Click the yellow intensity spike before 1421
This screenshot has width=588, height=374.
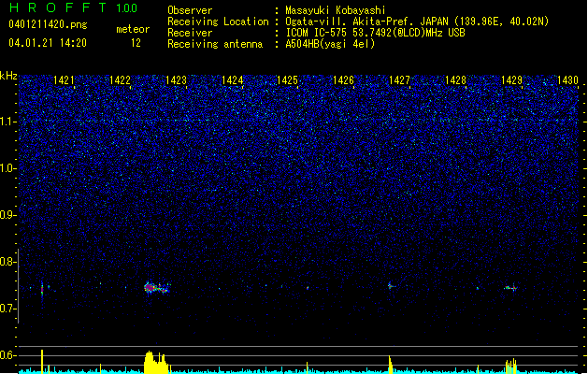pos(42,362)
